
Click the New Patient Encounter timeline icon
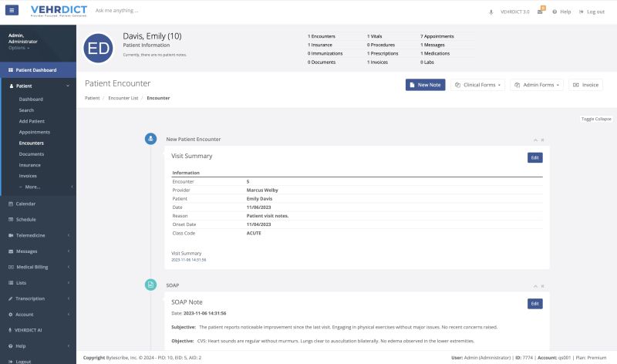pyautogui.click(x=150, y=139)
